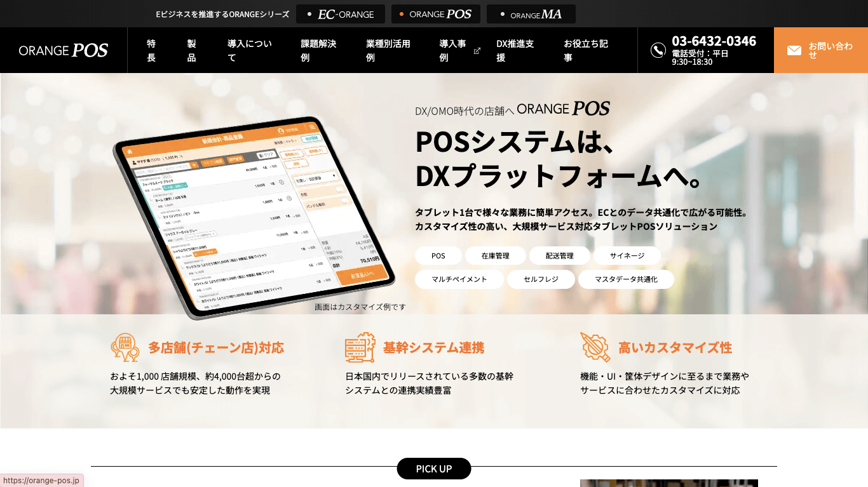Select the multi-store chain icon above 多店舗(チェーン店)対応
Screen dimensions: 868x487
click(124, 347)
